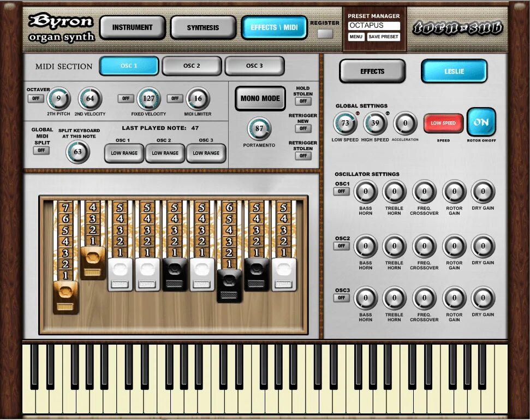Click the HIGH SPEED knob showing 39
This screenshot has width=530, height=420.
(x=375, y=123)
